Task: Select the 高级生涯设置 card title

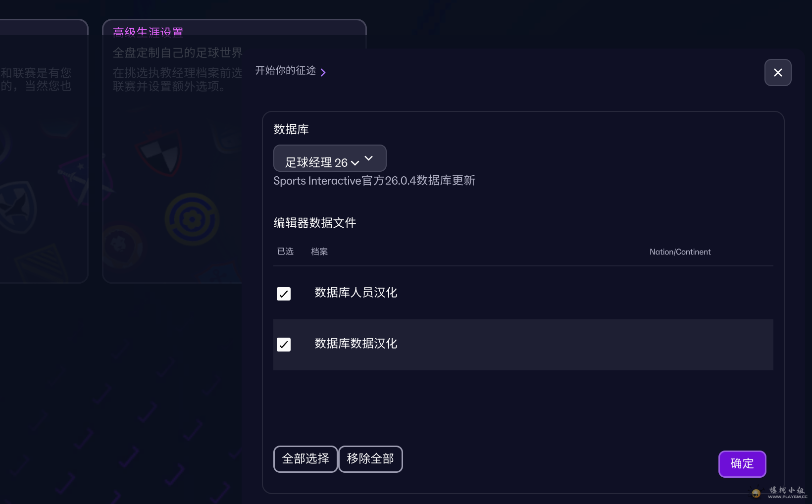Action: (148, 32)
